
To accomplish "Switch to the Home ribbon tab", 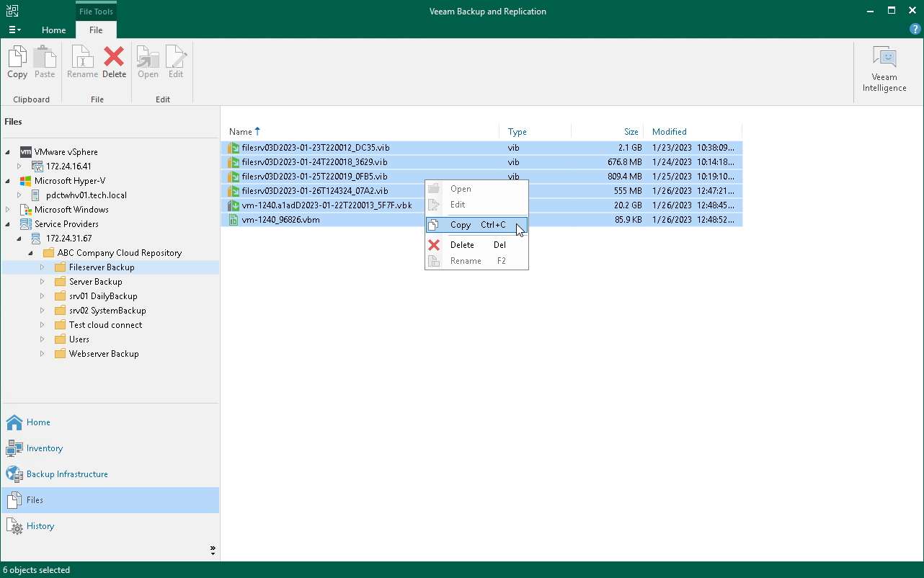I will tap(53, 30).
